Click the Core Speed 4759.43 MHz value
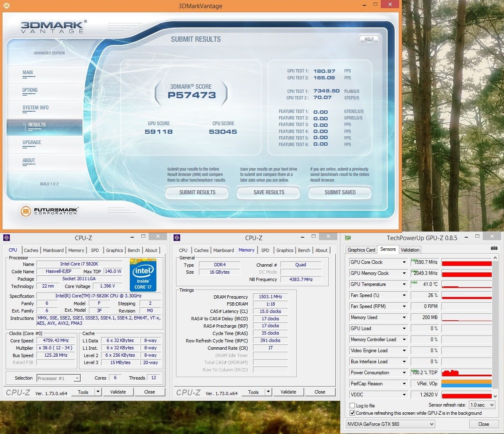 point(56,341)
